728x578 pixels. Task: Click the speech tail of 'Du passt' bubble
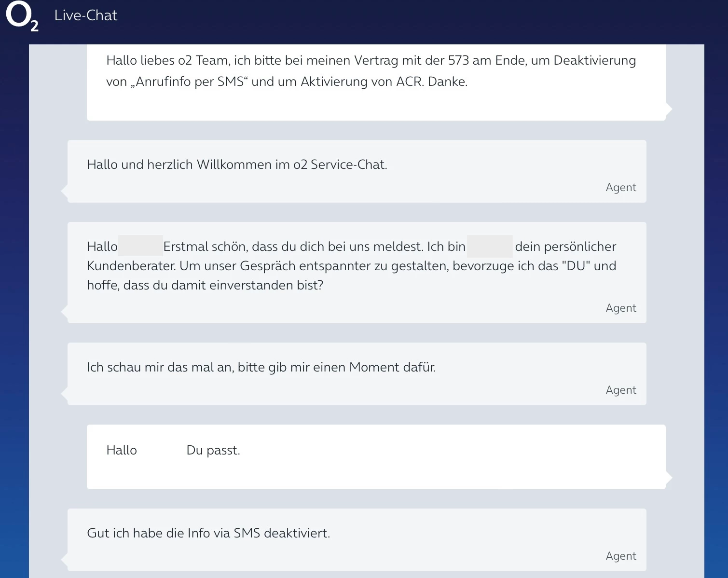[669, 478]
